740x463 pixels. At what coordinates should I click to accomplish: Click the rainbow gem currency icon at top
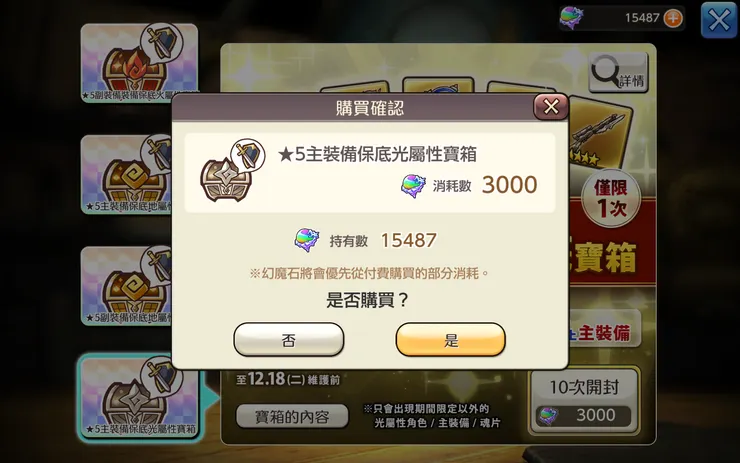572,18
